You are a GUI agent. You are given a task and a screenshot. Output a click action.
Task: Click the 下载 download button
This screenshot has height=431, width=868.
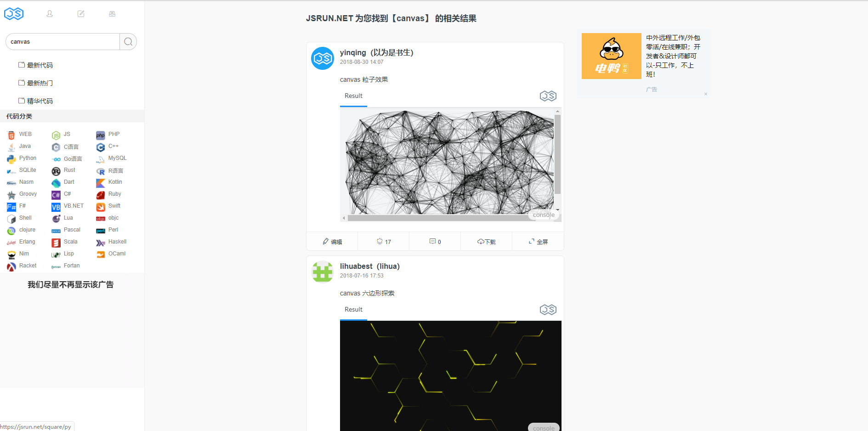(x=486, y=242)
